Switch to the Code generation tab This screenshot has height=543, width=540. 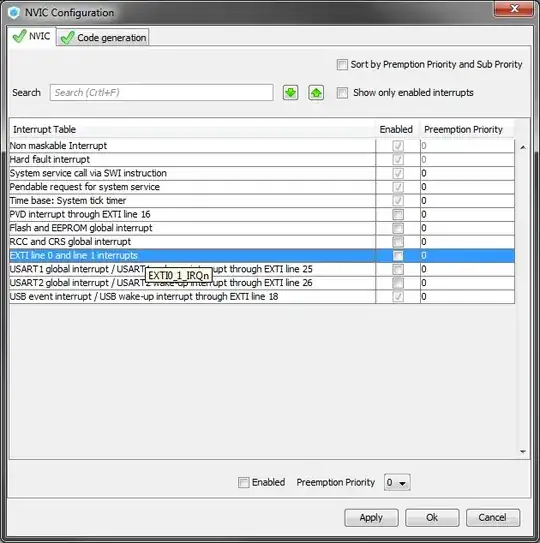pyautogui.click(x=103, y=37)
